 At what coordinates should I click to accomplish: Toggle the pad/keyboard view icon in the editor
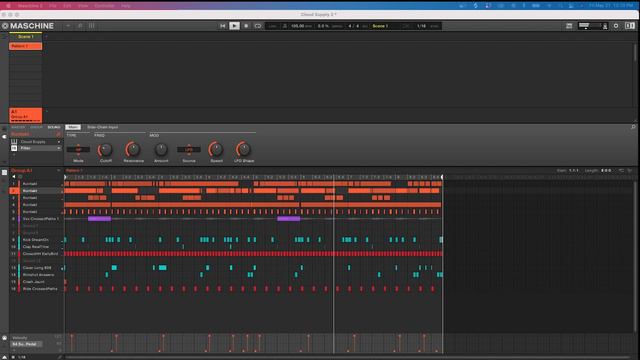(x=4, y=173)
